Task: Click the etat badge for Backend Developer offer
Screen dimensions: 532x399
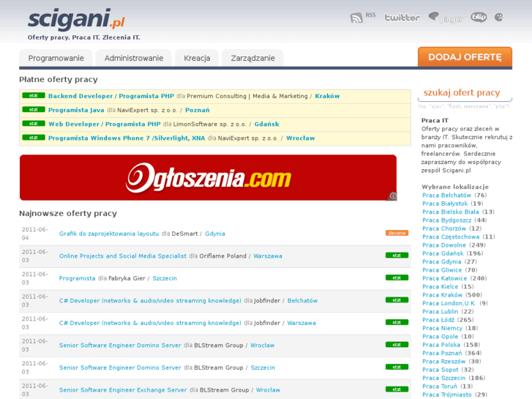Action: (x=34, y=95)
